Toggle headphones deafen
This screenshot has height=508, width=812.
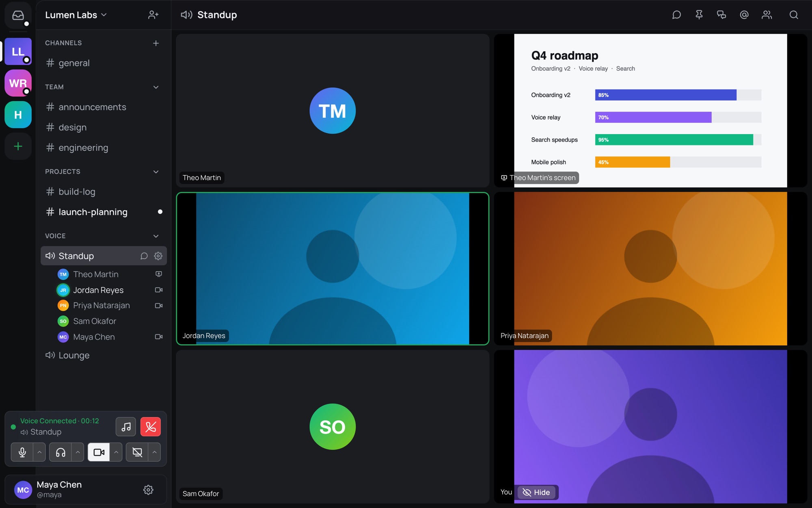click(x=60, y=452)
